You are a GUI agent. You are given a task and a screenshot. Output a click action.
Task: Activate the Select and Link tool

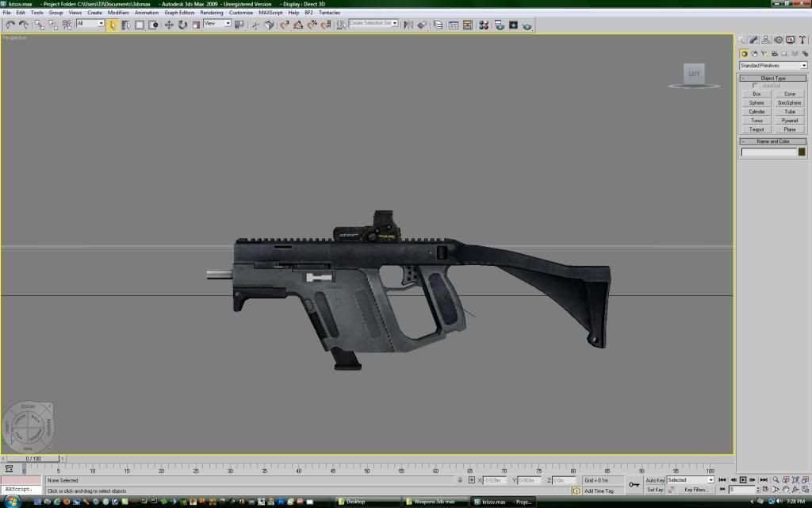click(x=40, y=25)
